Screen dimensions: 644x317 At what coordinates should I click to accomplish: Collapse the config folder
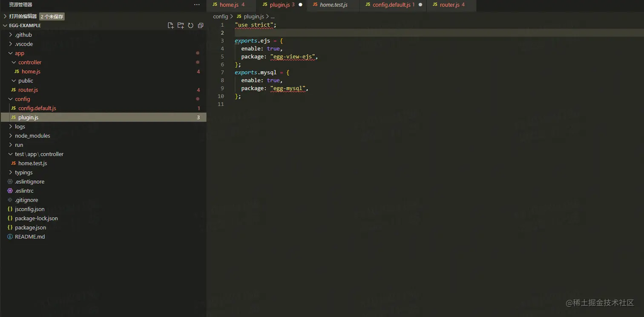(x=11, y=99)
